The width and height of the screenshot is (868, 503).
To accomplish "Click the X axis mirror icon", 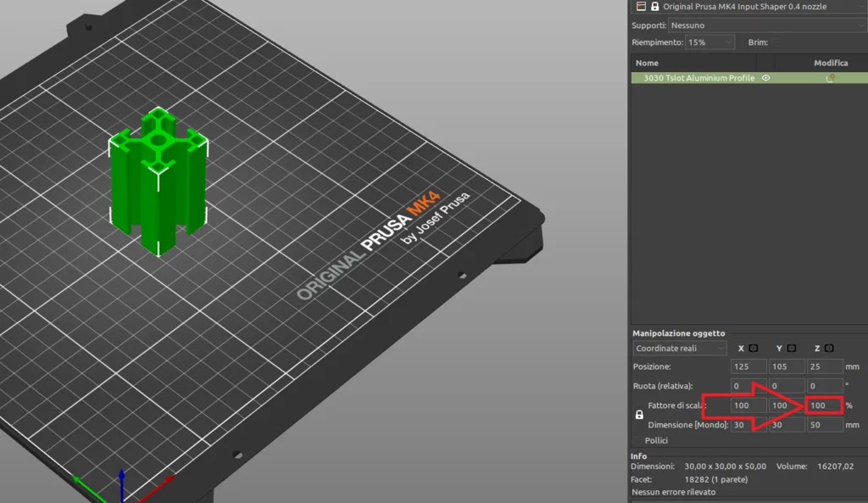I will pos(753,348).
